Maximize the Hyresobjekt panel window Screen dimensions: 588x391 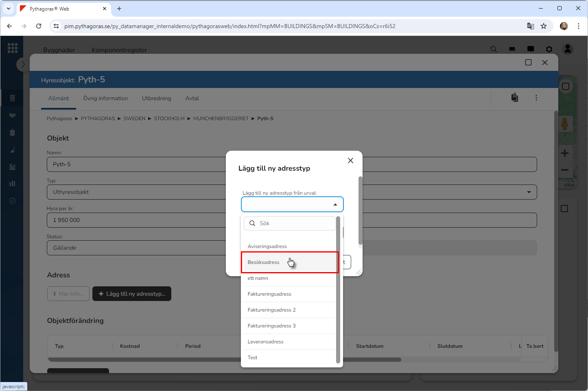point(528,62)
